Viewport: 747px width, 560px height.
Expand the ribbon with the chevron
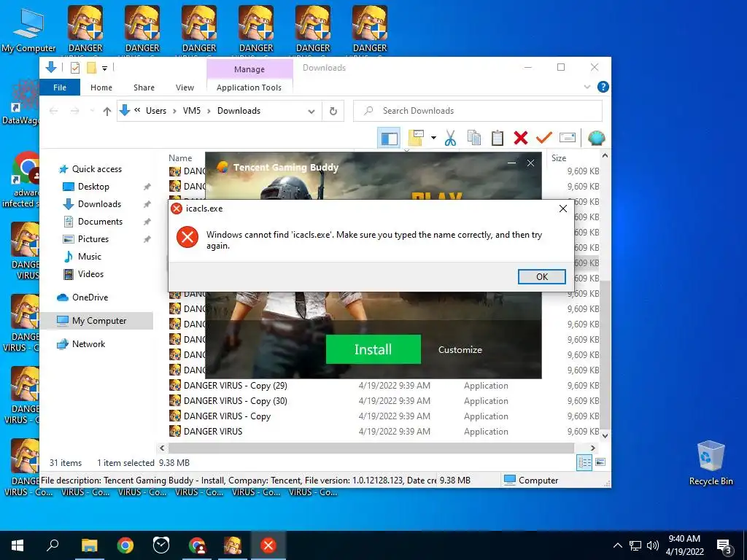pyautogui.click(x=587, y=87)
